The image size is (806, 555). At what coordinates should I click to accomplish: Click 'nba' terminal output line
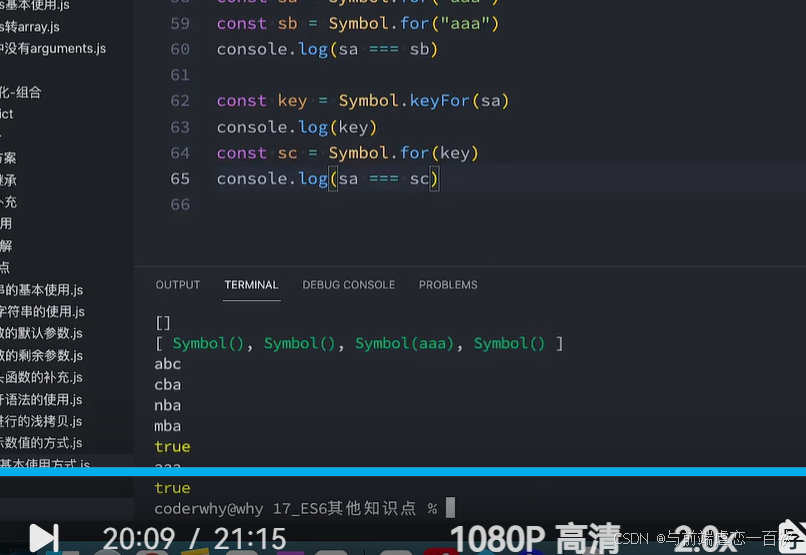pyautogui.click(x=168, y=405)
